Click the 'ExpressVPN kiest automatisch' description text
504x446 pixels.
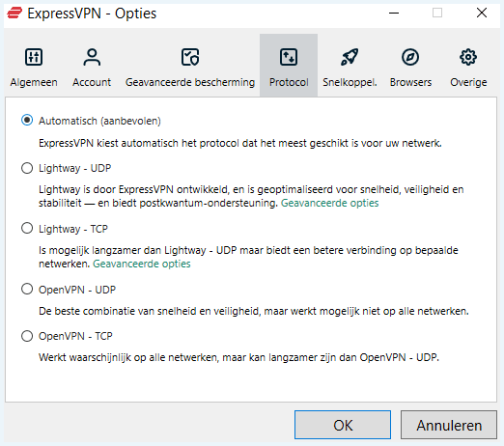tap(240, 143)
